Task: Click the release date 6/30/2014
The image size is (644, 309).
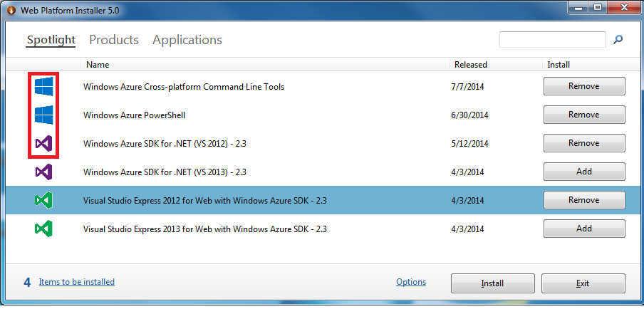Action: 469,115
